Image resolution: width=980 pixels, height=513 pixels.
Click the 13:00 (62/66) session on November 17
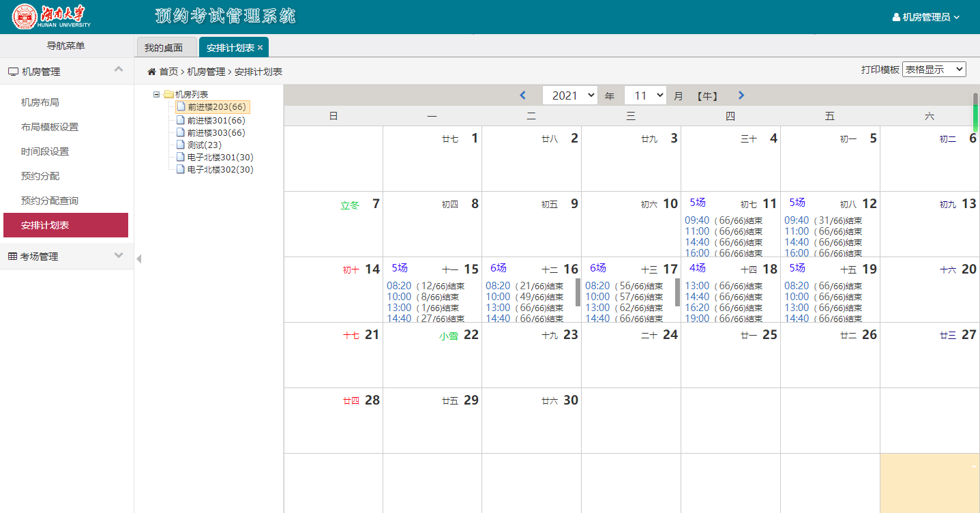point(624,308)
